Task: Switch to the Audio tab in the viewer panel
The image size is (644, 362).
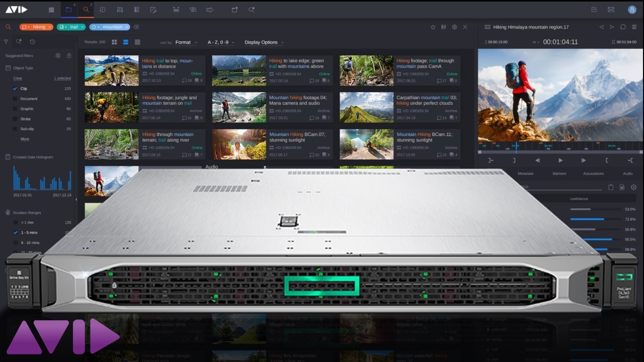Action: [x=628, y=173]
